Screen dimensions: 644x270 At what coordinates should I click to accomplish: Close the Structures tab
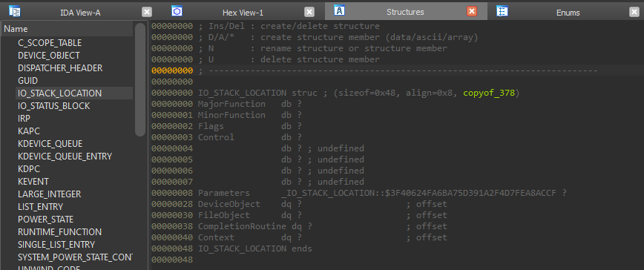coord(472,11)
